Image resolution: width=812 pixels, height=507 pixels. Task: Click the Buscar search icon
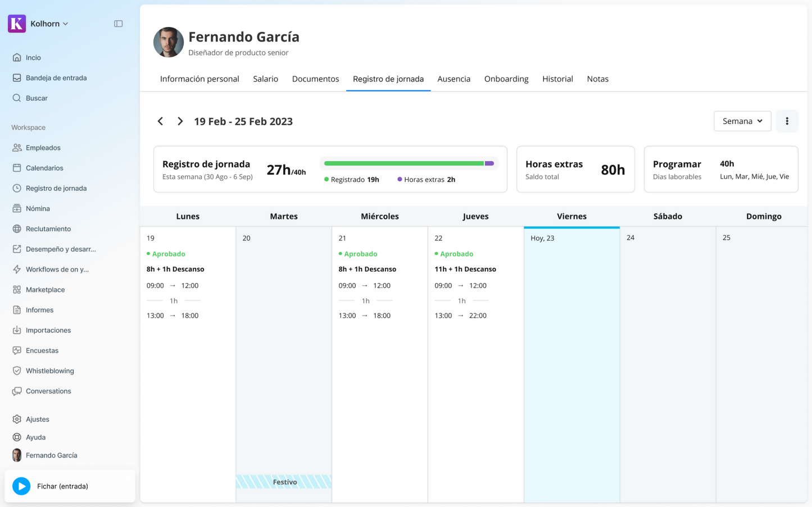click(x=17, y=98)
